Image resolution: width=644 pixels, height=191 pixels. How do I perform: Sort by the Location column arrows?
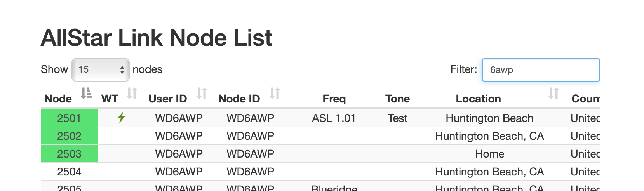(553, 93)
